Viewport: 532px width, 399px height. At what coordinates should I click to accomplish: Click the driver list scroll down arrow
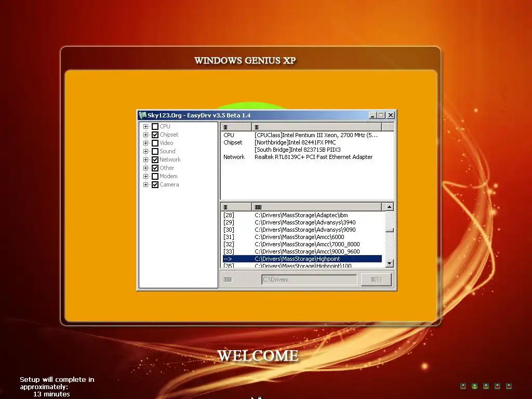390,263
